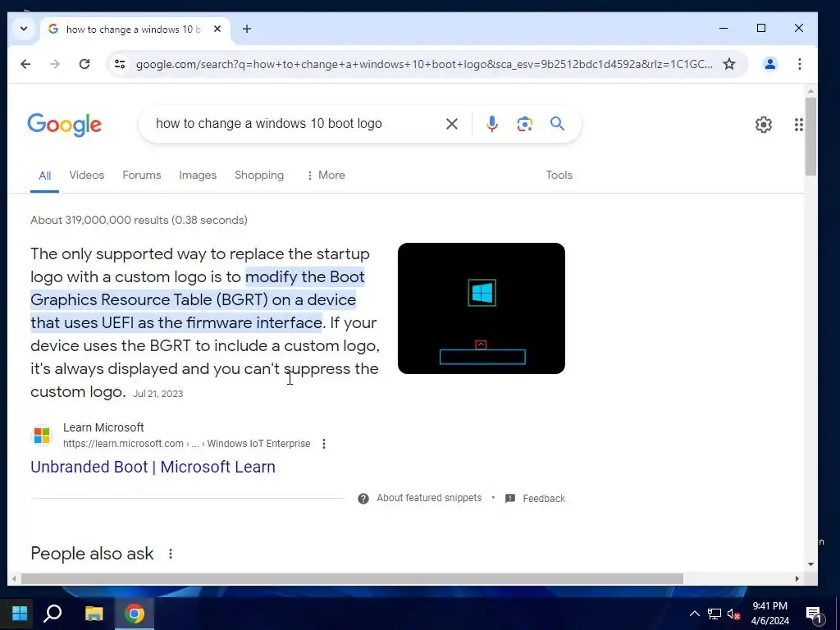Open the Unbranded Boot Microsoft Learn link

153,467
